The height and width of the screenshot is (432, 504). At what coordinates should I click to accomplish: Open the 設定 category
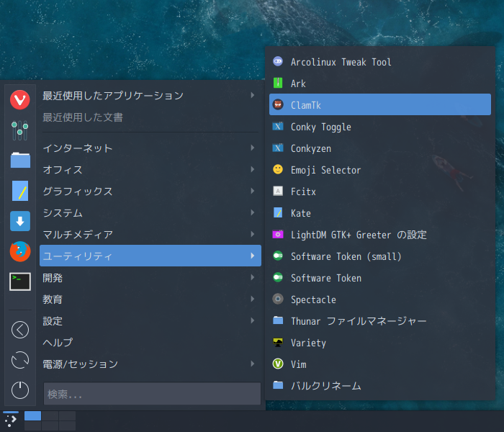coord(150,320)
